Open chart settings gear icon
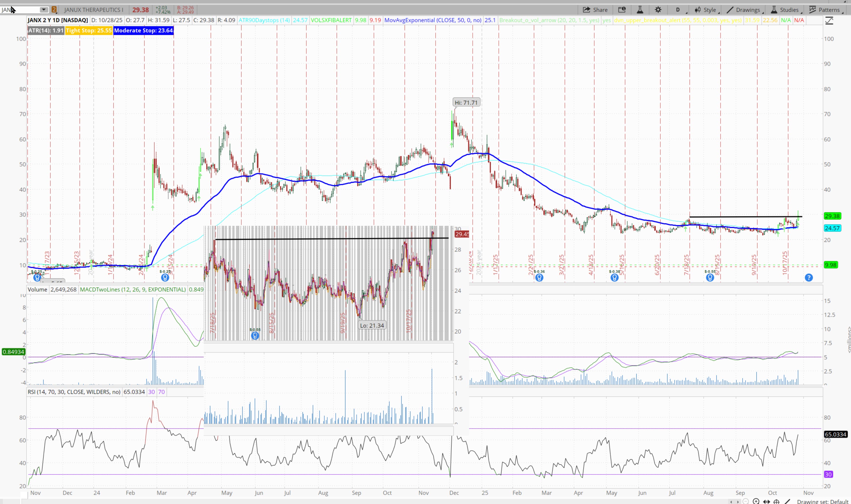The width and height of the screenshot is (851, 504). (658, 10)
